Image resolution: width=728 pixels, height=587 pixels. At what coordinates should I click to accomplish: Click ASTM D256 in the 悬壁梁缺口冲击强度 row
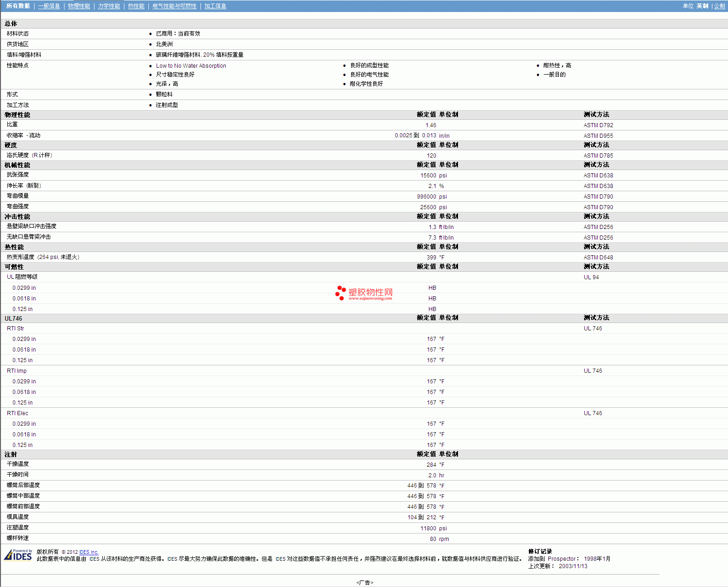click(x=598, y=227)
